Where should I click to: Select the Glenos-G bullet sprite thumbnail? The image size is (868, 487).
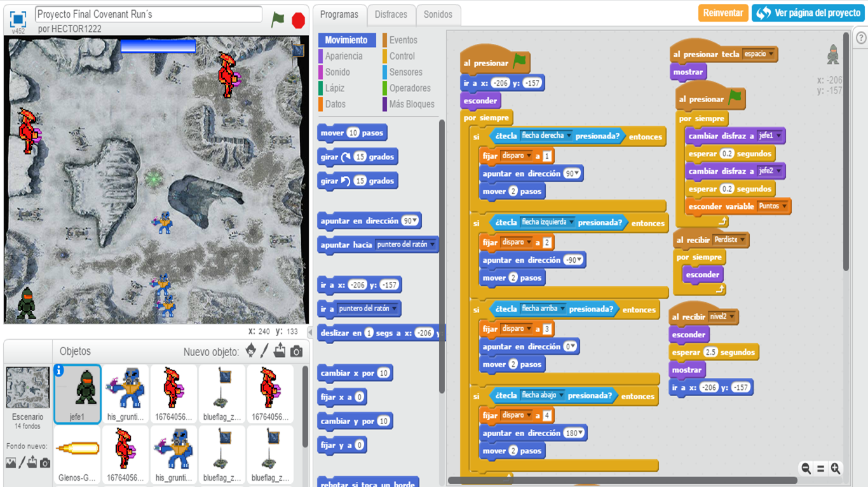[77, 453]
